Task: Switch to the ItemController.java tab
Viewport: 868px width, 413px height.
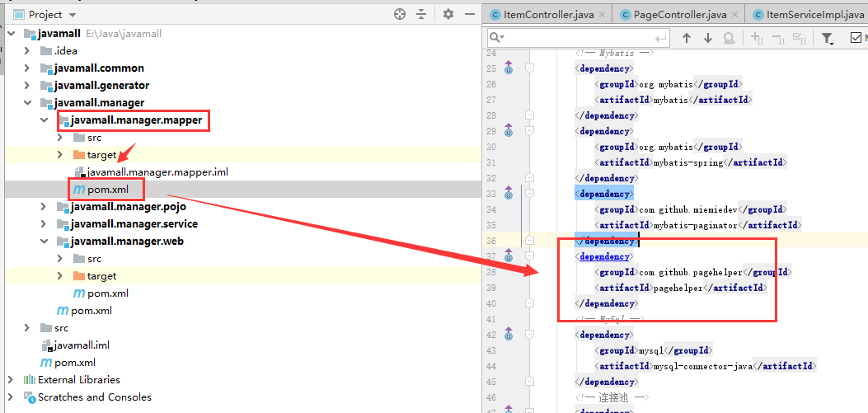Action: (547, 14)
